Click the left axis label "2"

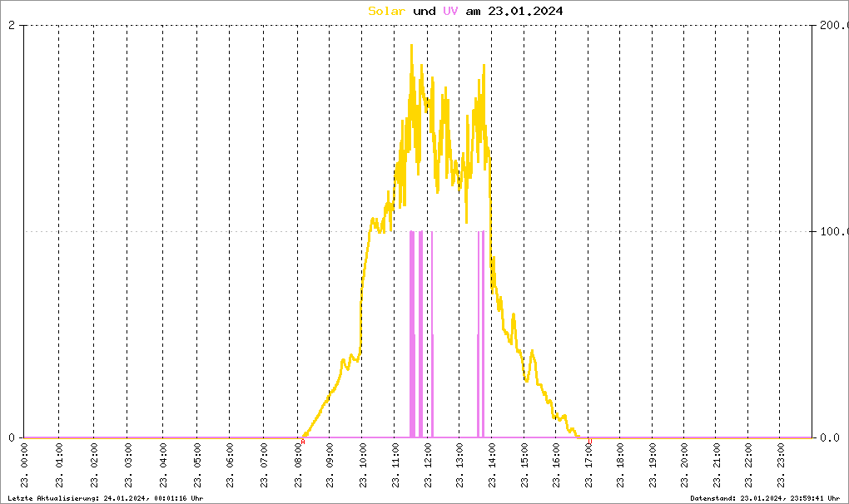[12, 26]
